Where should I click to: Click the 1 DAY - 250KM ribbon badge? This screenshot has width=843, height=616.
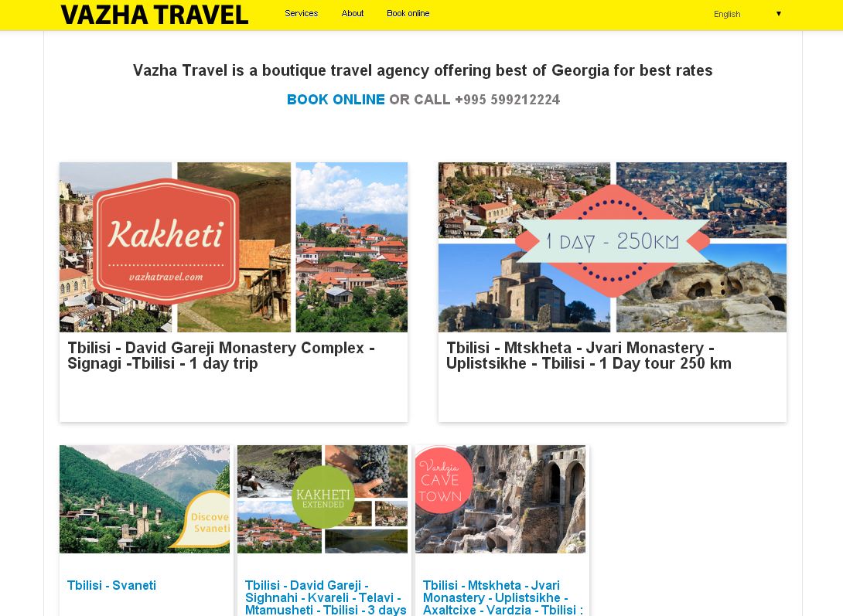(613, 241)
